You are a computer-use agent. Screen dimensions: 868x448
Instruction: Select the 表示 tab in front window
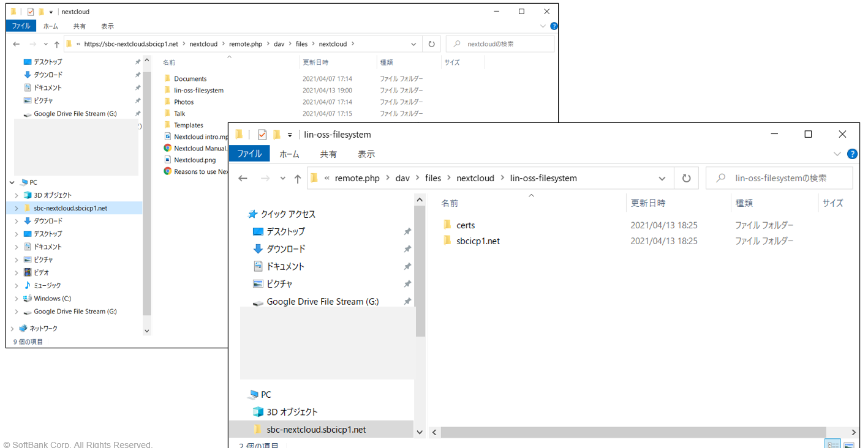pos(366,154)
